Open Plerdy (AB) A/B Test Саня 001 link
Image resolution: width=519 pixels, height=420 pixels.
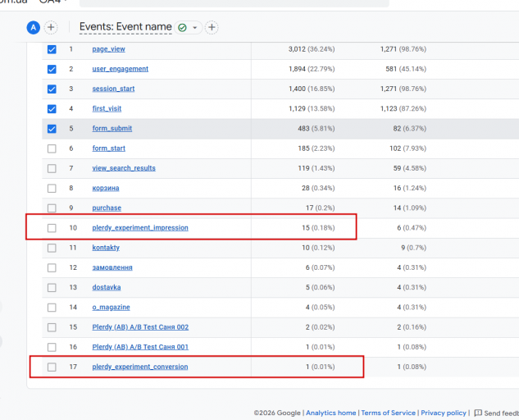140,347
